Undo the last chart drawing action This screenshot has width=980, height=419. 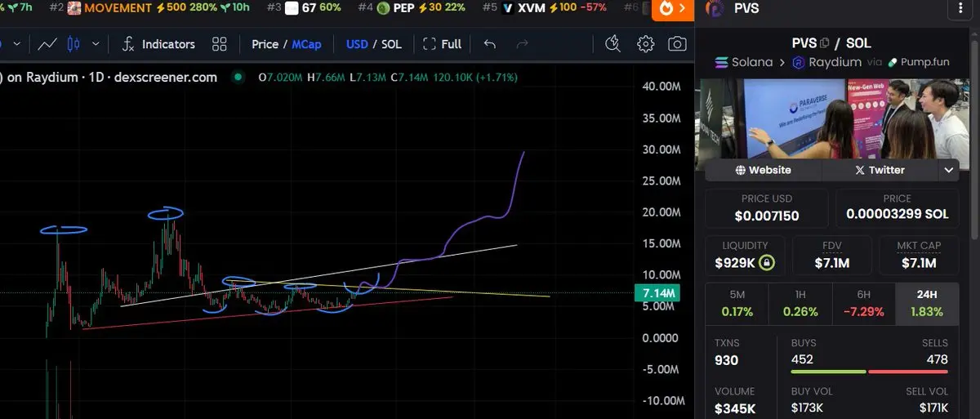click(x=490, y=44)
